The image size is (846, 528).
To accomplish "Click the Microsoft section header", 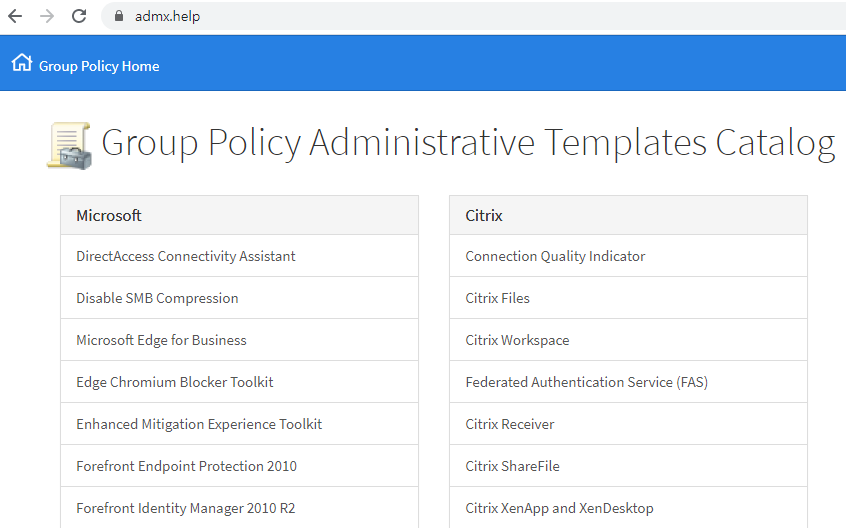I will 240,215.
